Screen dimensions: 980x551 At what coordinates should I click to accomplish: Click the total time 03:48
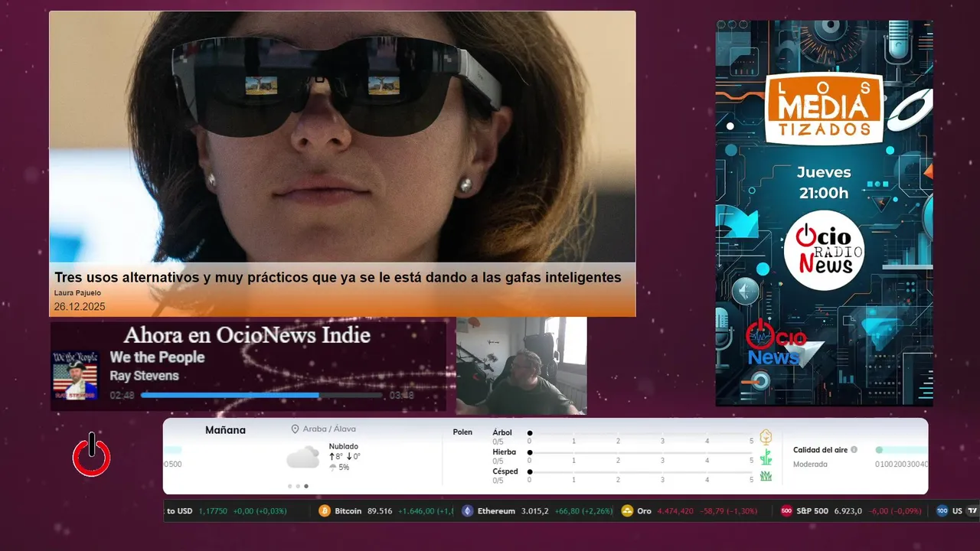pos(402,396)
